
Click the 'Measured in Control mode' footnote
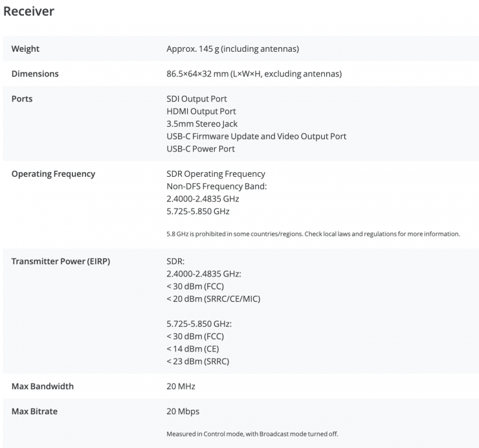click(x=252, y=433)
